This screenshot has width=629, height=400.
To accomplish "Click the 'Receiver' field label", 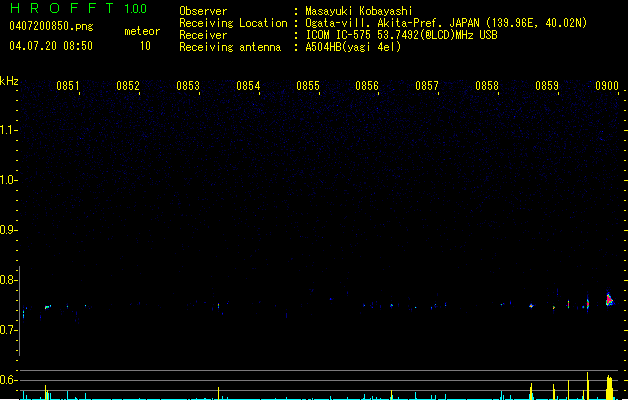I will [x=203, y=35].
